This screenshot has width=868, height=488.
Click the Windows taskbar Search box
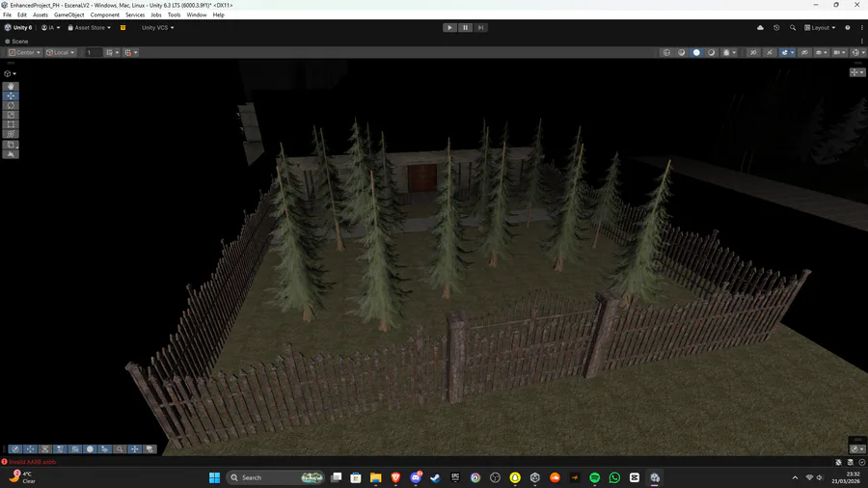click(275, 477)
